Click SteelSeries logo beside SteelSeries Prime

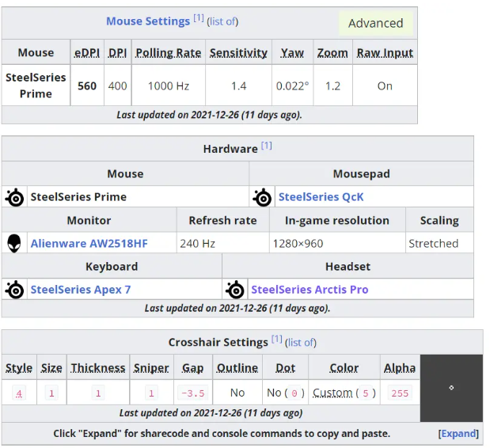(14, 197)
